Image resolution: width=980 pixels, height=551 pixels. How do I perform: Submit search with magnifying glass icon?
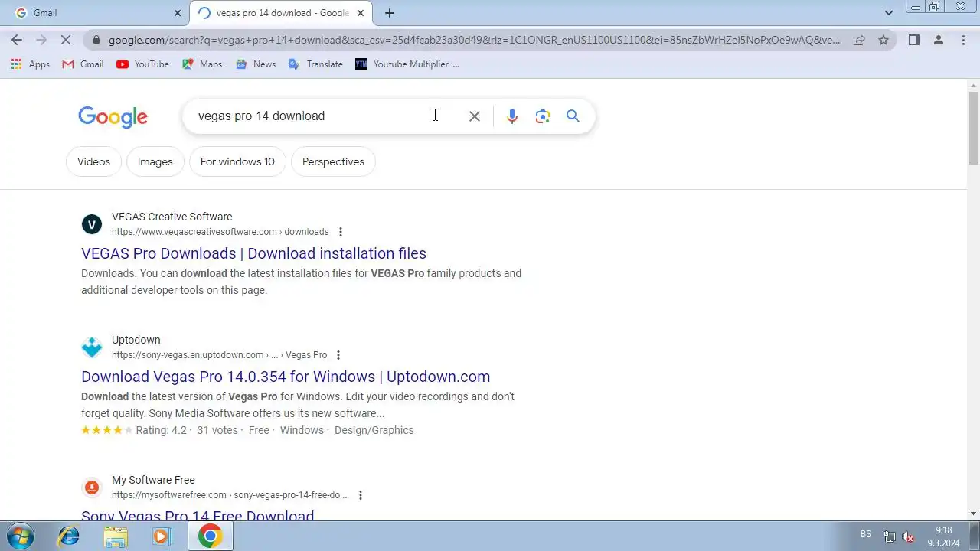click(573, 116)
